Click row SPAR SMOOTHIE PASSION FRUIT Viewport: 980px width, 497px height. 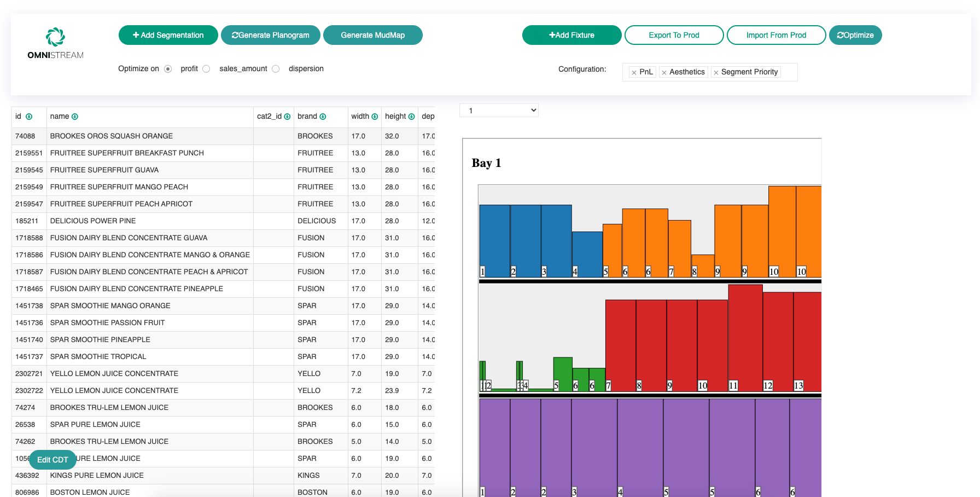pyautogui.click(x=223, y=323)
